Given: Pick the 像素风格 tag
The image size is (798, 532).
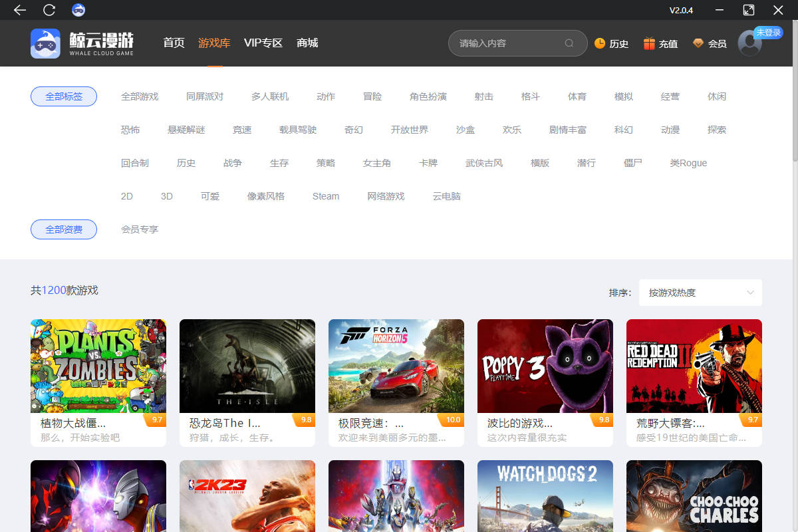Looking at the screenshot, I should [x=266, y=196].
